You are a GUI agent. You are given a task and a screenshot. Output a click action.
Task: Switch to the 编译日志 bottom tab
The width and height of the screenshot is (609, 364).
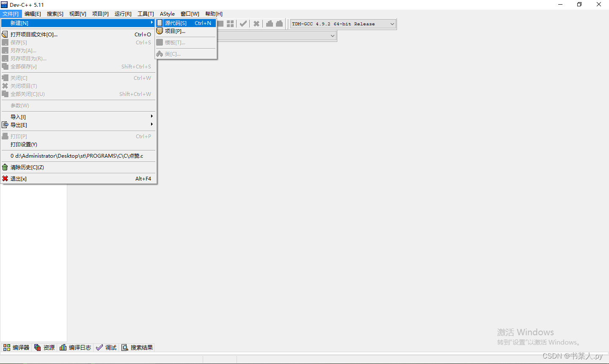(x=75, y=348)
